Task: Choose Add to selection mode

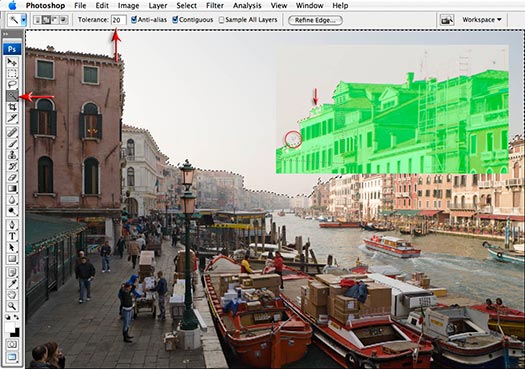Action: point(46,20)
